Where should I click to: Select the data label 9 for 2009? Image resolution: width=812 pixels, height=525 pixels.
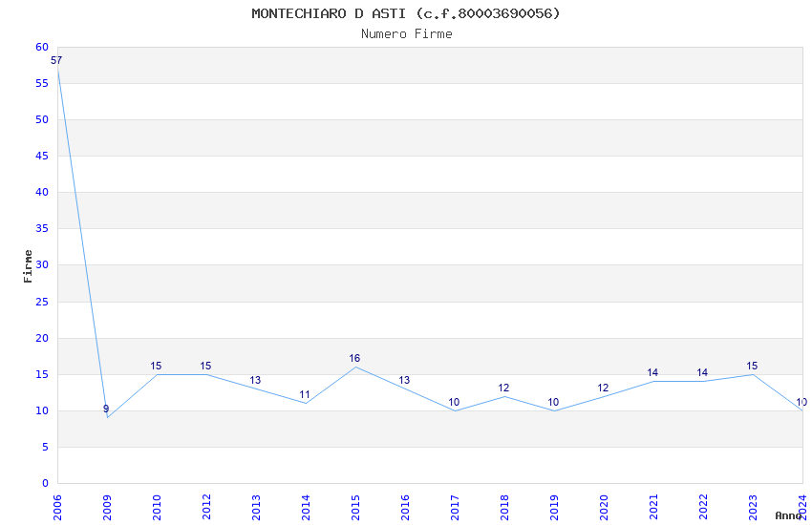(106, 409)
